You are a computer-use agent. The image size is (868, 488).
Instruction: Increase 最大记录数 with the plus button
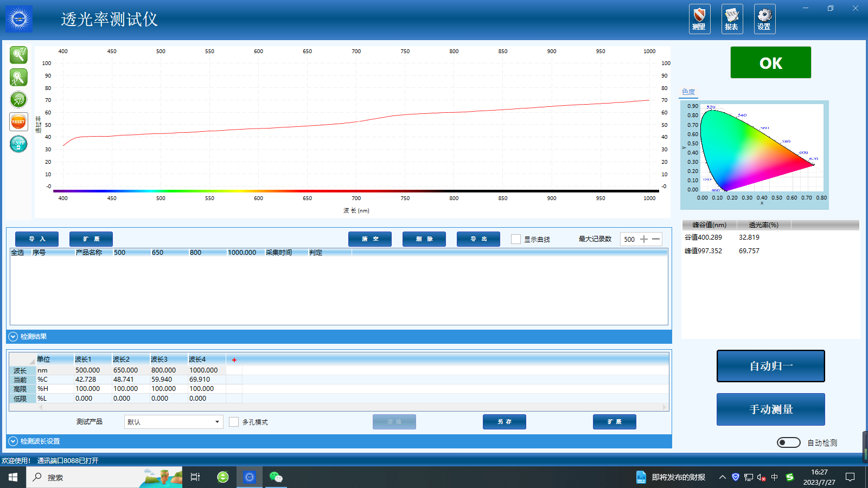(644, 239)
